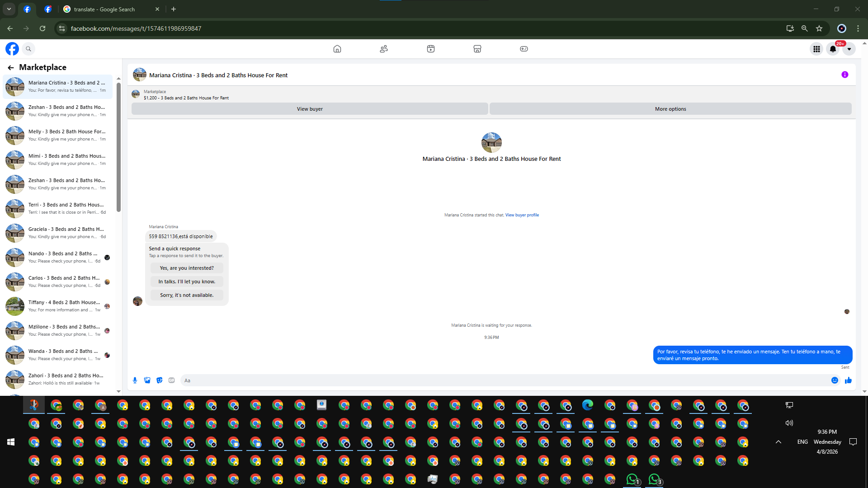Open Facebook notifications bell

tap(832, 49)
